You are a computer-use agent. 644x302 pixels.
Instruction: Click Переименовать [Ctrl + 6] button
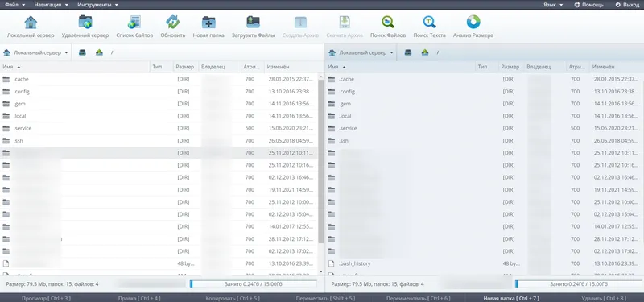coord(418,298)
